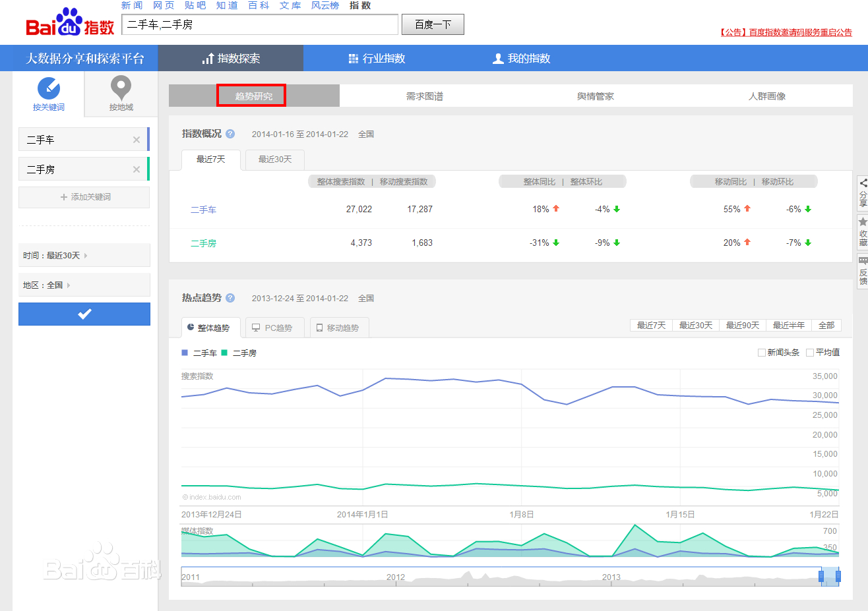Select the 按关键词 pencil icon
Image resolution: width=868 pixels, height=611 pixels.
pos(49,88)
